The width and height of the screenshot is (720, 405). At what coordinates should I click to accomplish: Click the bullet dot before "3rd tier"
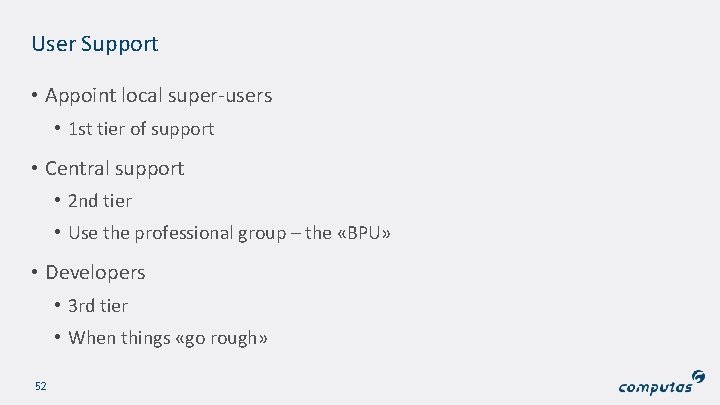point(58,306)
